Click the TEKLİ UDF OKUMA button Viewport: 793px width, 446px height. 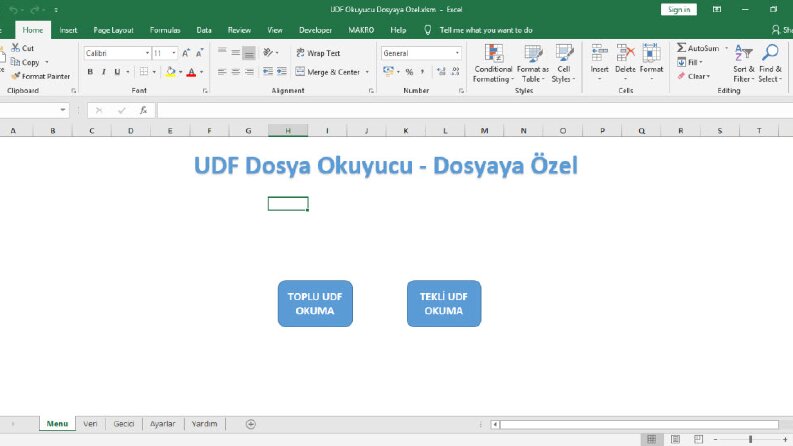tap(444, 303)
